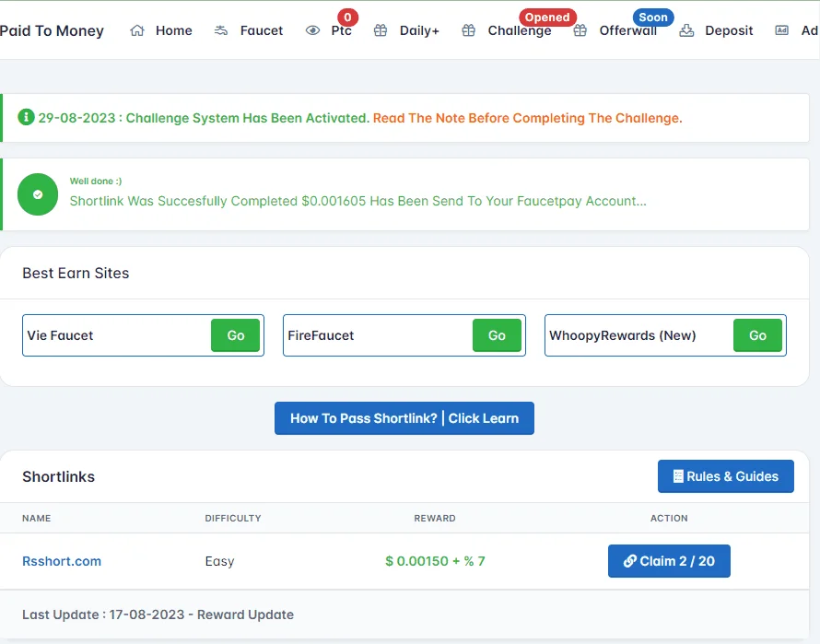
Task: Open How To Pass Shortlink guide
Action: tap(404, 418)
